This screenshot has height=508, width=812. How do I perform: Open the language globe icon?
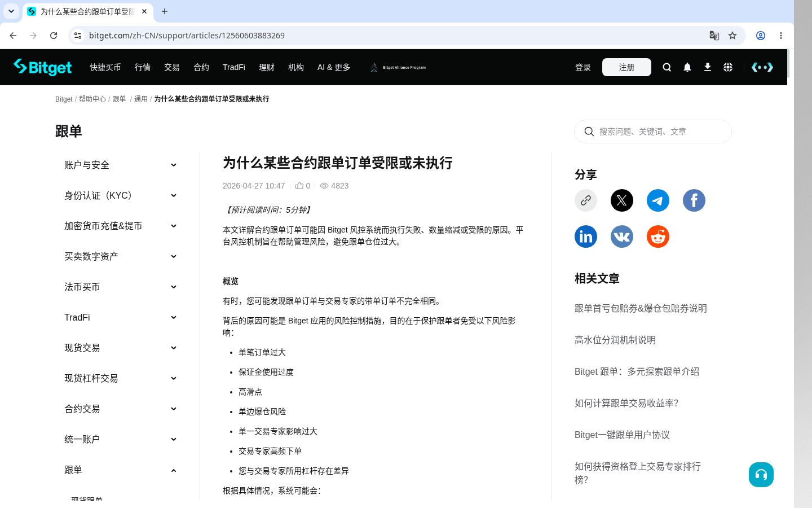[727, 67]
